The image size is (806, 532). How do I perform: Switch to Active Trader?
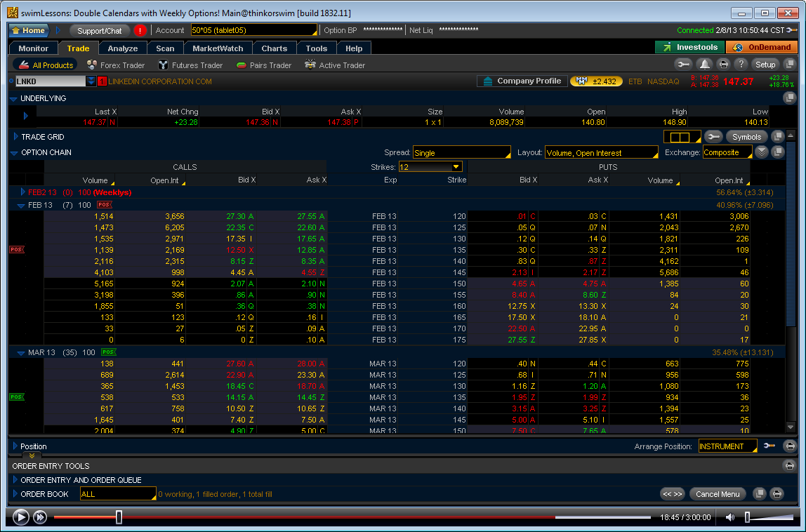335,65
